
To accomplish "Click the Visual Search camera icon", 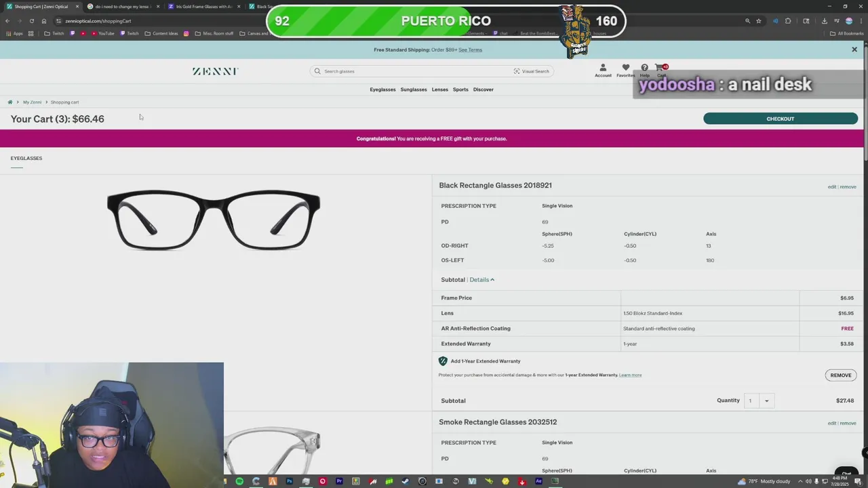I will [517, 71].
